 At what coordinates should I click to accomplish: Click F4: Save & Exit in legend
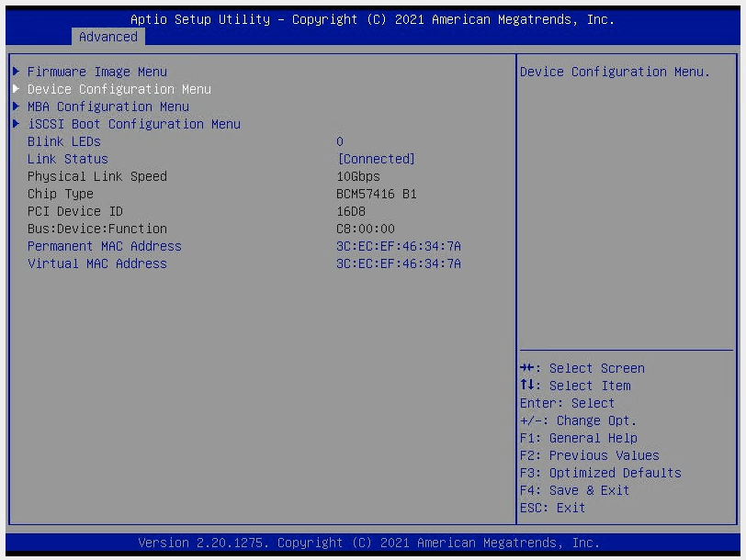(574, 490)
